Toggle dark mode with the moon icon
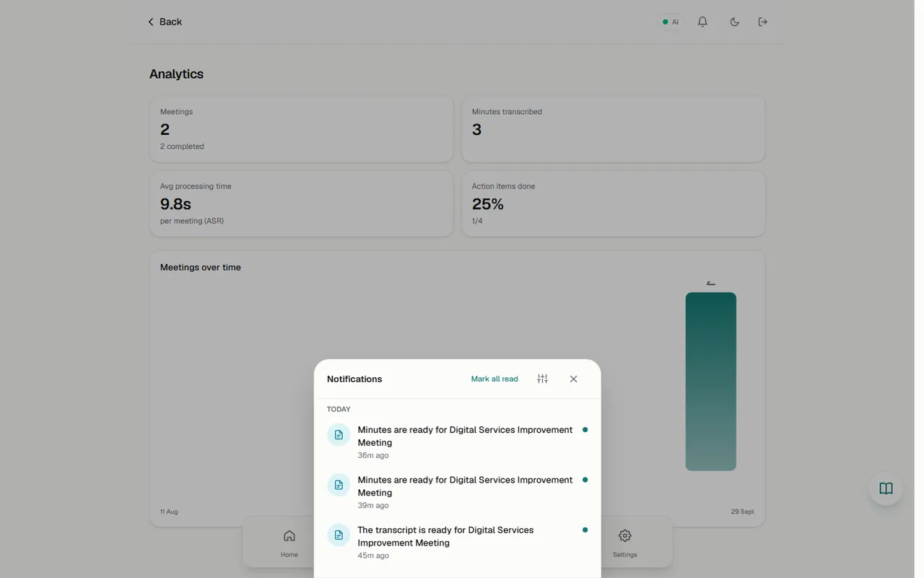 [x=734, y=22]
